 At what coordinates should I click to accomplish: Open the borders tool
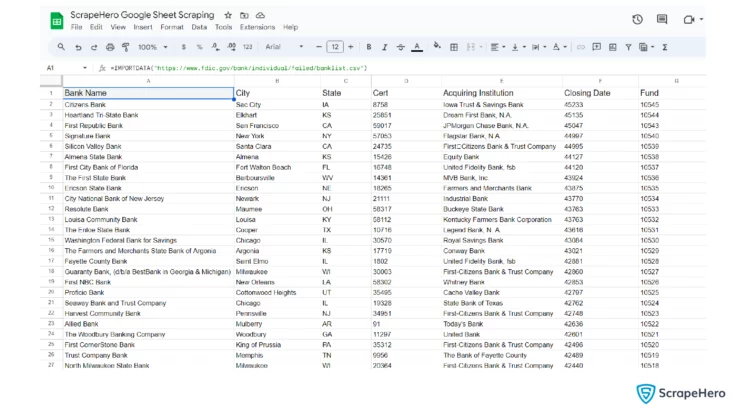pos(454,47)
